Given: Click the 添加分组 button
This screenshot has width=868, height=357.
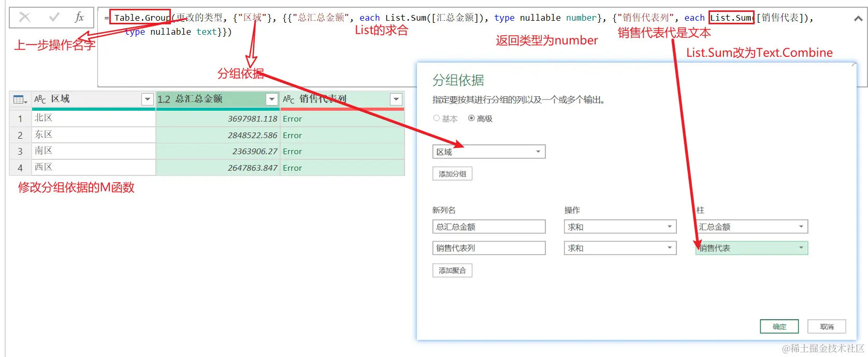Looking at the screenshot, I should tap(452, 174).
